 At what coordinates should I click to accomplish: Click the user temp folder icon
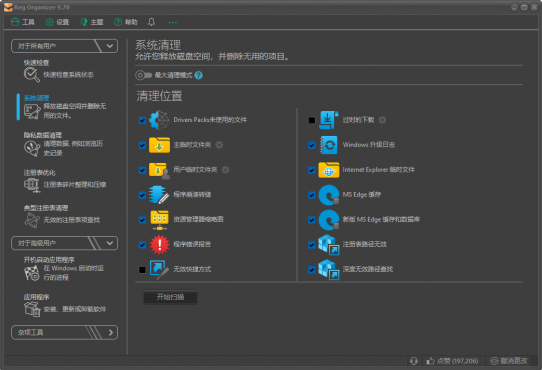tap(159, 170)
